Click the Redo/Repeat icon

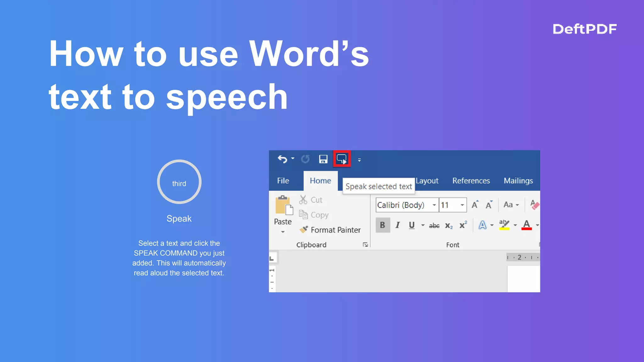click(x=305, y=159)
